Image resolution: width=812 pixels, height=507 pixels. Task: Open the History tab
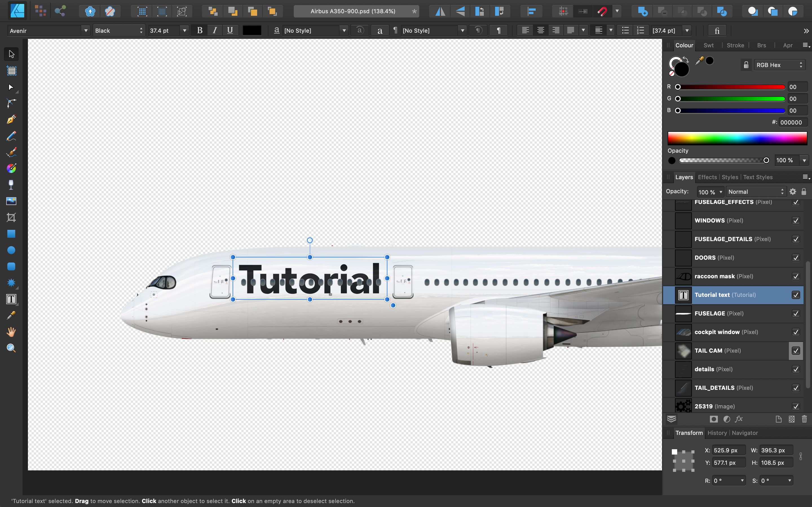click(x=717, y=433)
